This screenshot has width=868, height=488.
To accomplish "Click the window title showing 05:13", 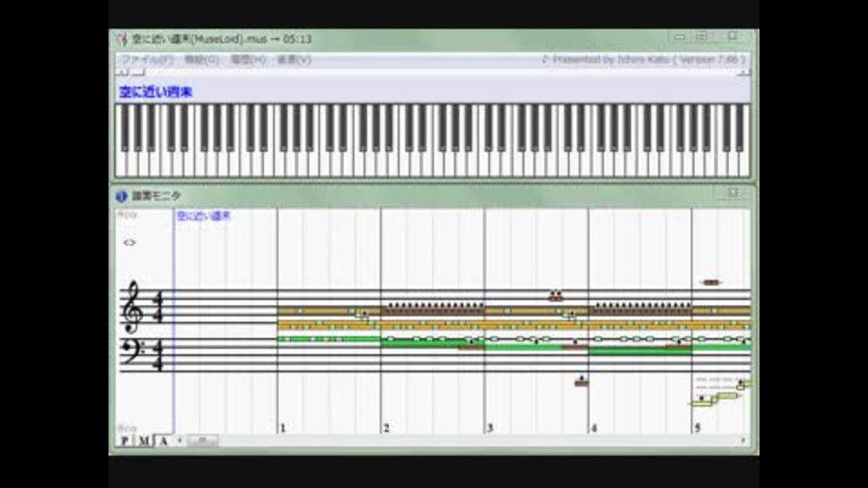I will [x=222, y=39].
